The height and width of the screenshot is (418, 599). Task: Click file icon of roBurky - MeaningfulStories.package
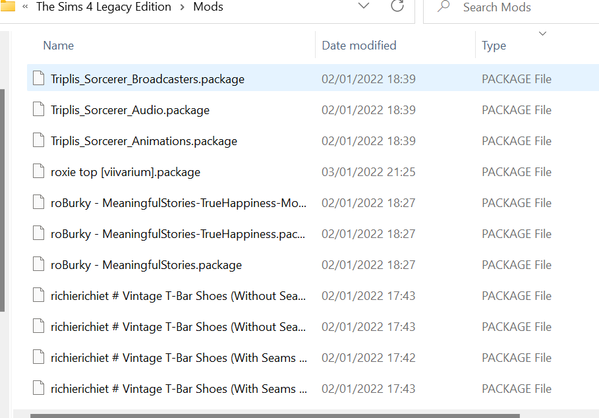point(38,264)
